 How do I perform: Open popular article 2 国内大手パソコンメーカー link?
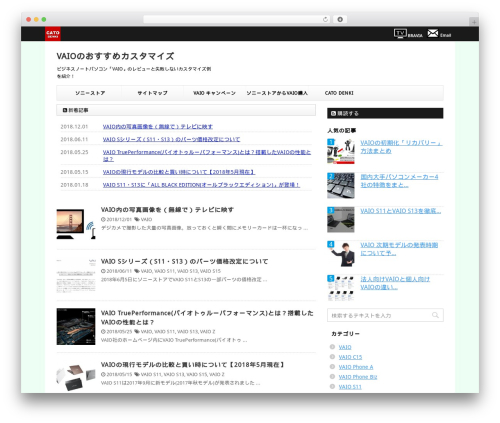(x=399, y=181)
